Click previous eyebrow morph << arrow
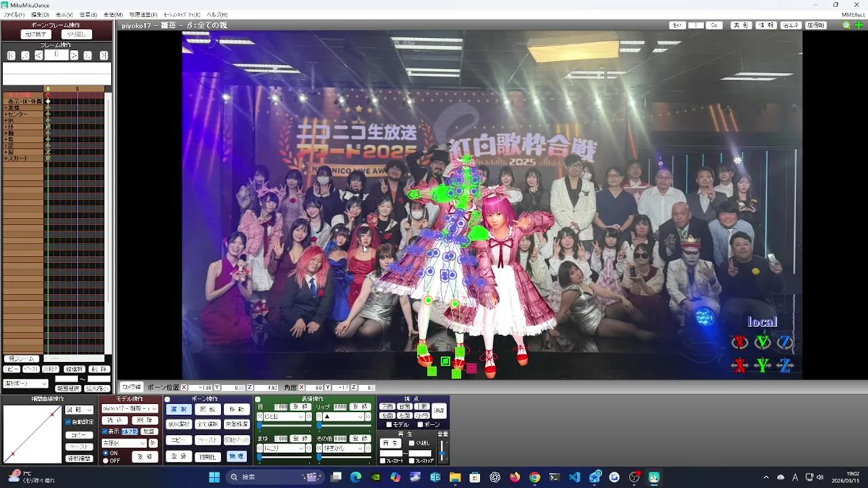The height and width of the screenshot is (488, 868). 260,448
